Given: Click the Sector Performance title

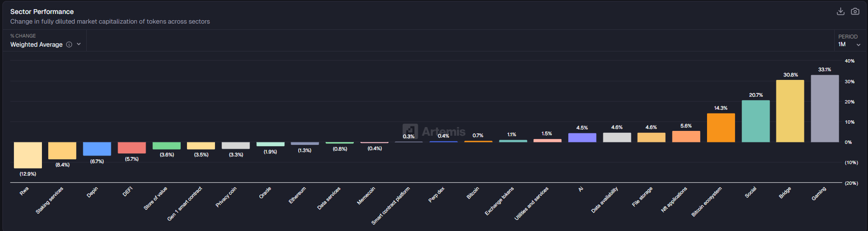Looking at the screenshot, I should tap(42, 12).
